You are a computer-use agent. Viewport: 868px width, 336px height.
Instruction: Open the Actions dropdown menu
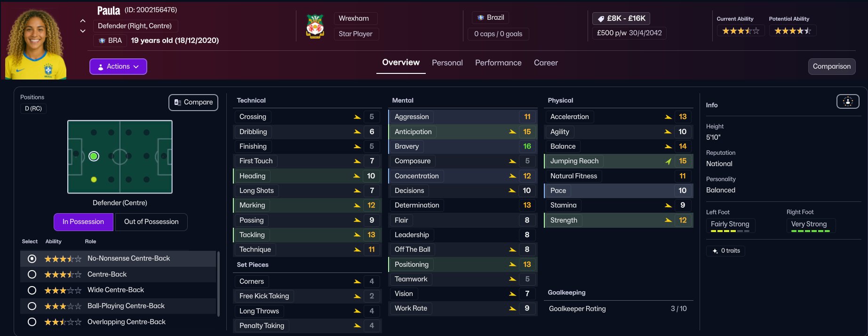pyautogui.click(x=118, y=66)
